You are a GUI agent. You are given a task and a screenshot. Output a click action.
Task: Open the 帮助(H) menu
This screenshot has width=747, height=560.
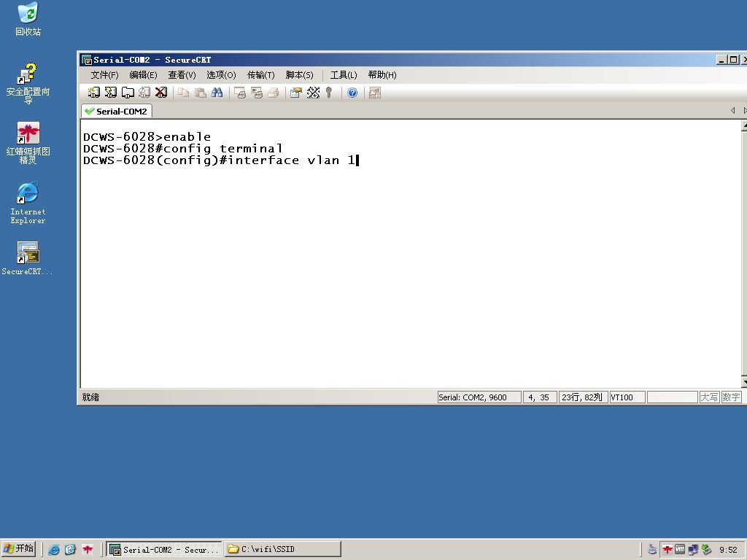(x=382, y=75)
